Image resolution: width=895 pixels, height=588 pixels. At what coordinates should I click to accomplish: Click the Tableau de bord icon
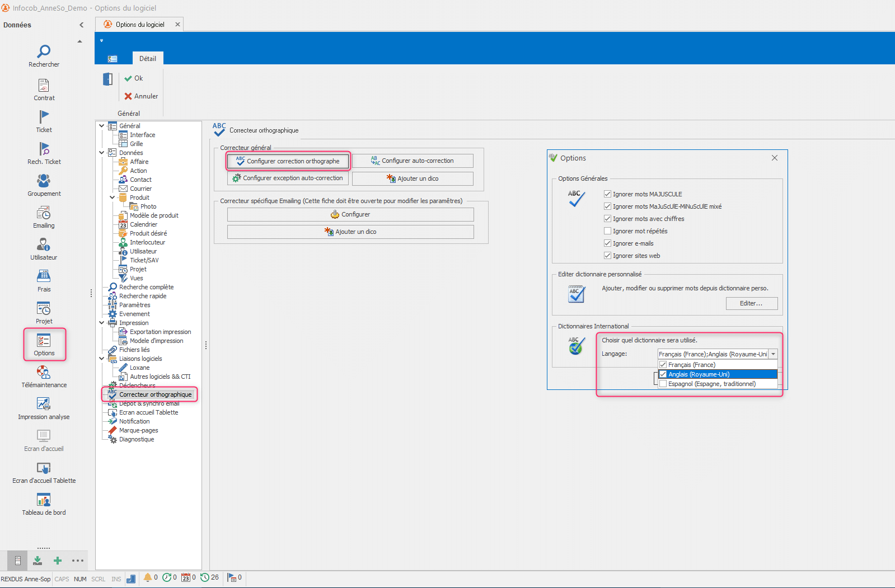click(x=44, y=500)
